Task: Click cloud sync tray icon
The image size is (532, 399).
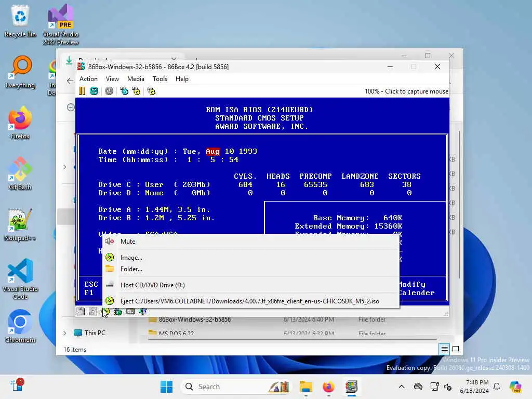Action: point(418,387)
